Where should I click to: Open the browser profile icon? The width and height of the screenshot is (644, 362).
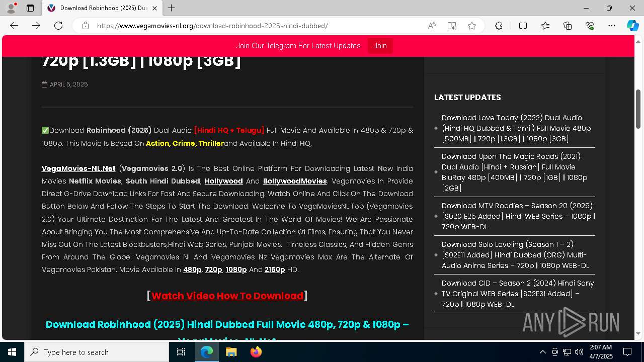[x=11, y=8]
